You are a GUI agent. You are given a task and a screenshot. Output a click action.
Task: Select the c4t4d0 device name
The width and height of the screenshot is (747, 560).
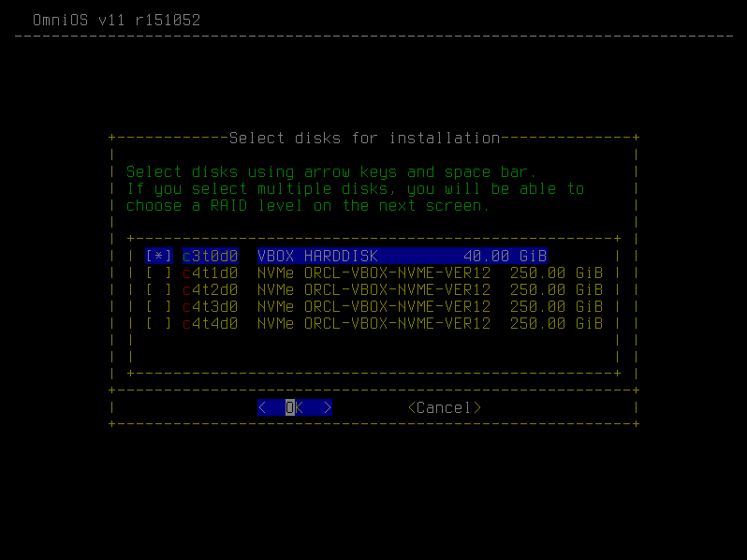pyautogui.click(x=210, y=324)
